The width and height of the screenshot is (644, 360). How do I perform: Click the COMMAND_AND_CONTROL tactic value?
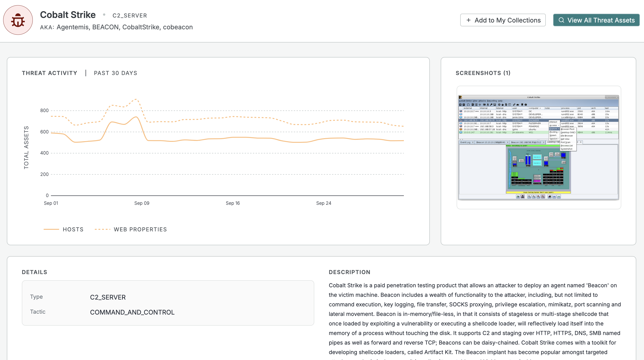[132, 312]
